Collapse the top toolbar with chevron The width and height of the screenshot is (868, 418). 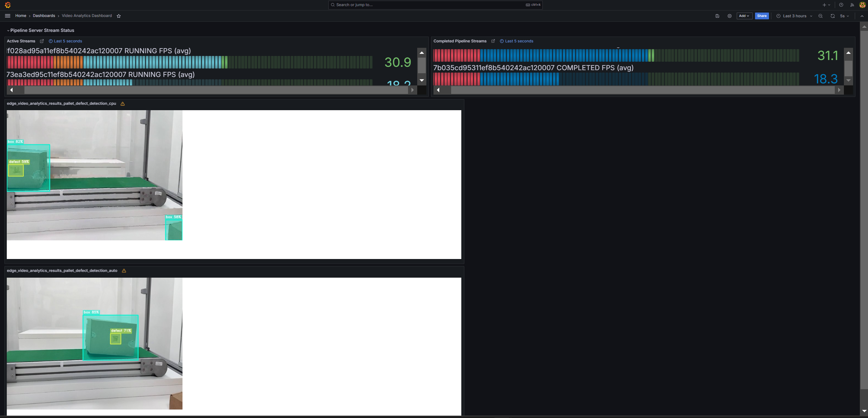862,16
